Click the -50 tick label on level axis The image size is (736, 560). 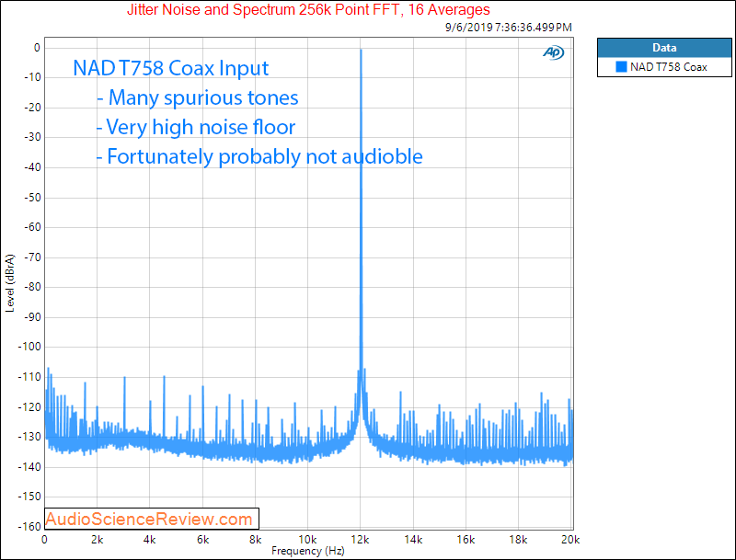(x=32, y=198)
